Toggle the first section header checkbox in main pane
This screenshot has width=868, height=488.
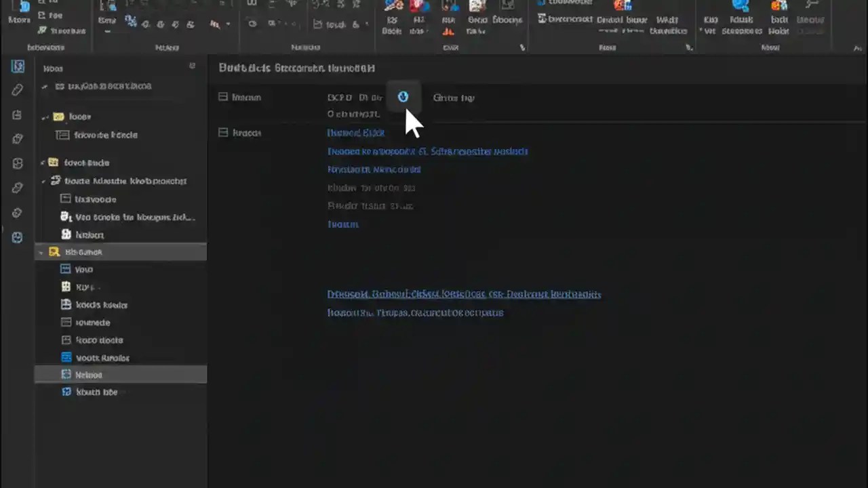pyautogui.click(x=223, y=97)
